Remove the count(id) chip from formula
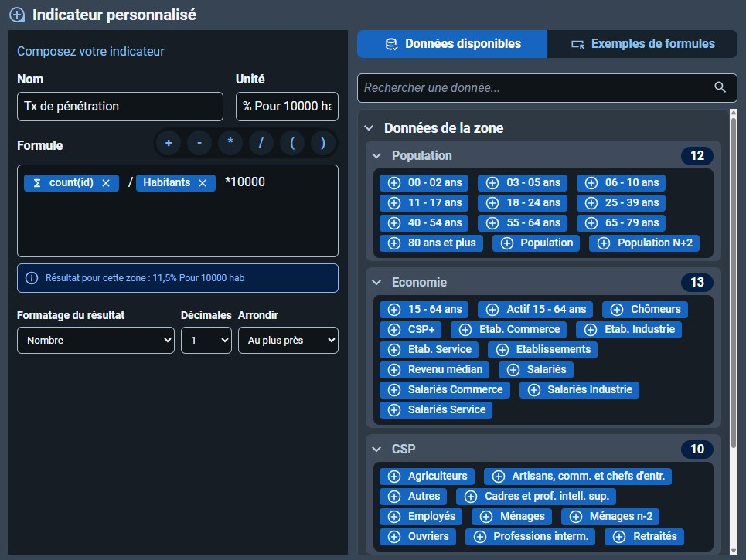The image size is (746, 560). pos(106,183)
